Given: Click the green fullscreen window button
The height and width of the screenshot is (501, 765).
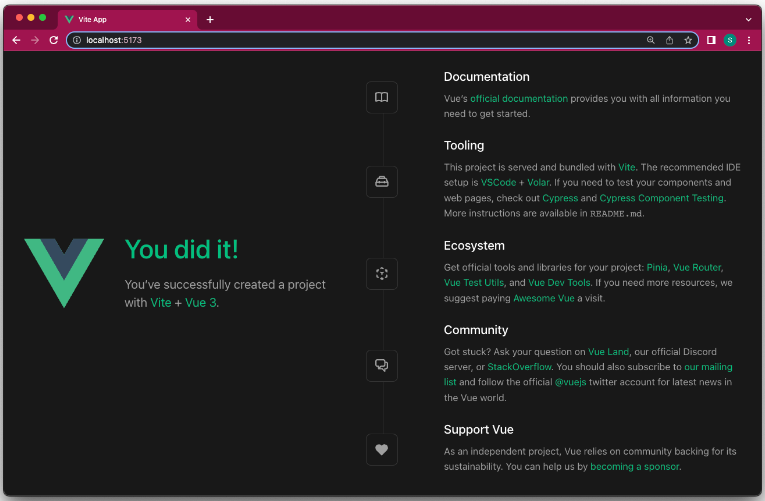Looking at the screenshot, I should pos(42,18).
